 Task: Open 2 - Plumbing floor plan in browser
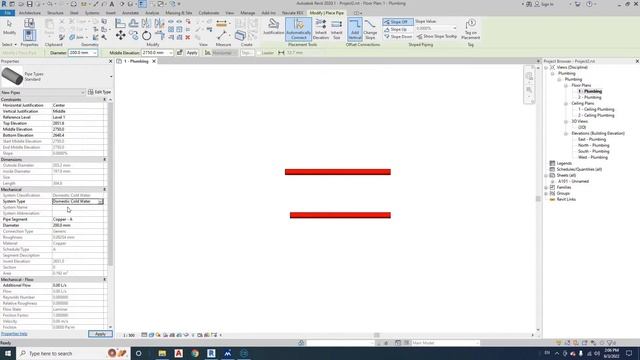589,98
